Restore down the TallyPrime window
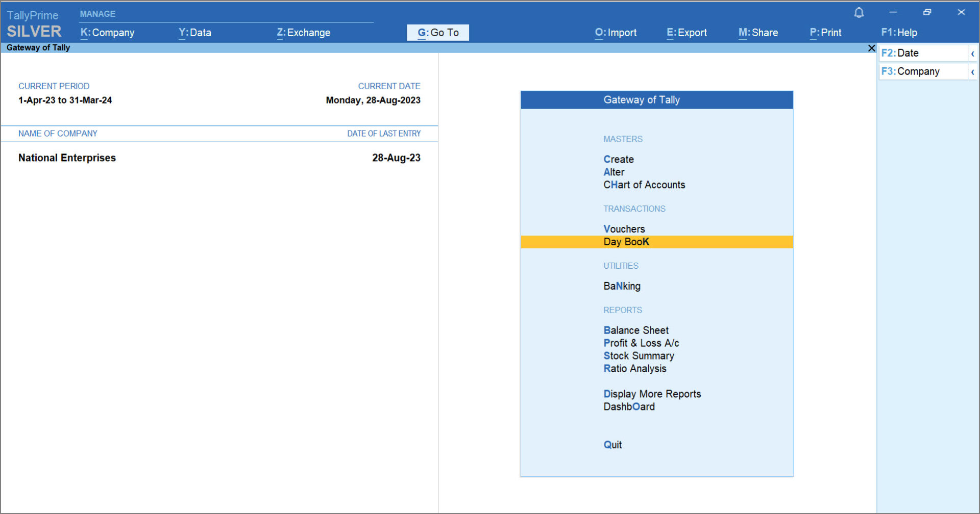This screenshot has width=980, height=514. (x=927, y=12)
